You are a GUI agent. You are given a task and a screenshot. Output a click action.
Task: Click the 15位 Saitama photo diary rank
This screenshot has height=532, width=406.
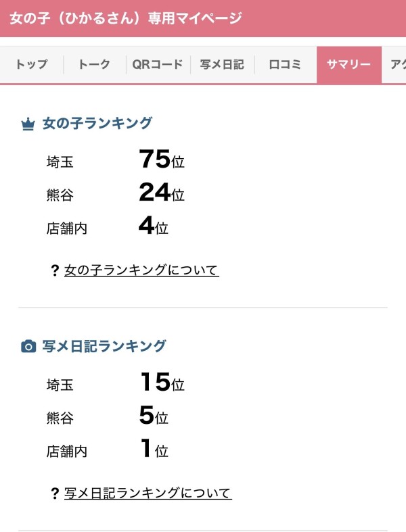[x=162, y=383]
